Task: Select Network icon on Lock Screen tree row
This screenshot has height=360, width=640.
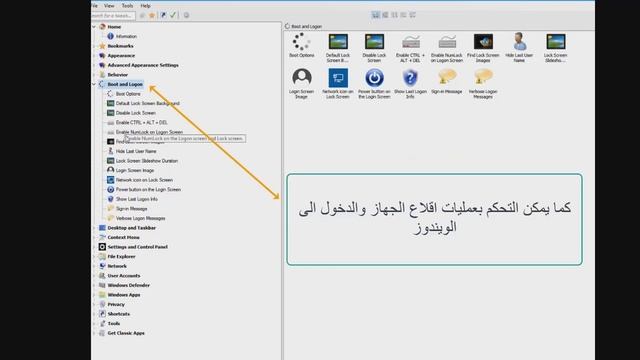Action: pyautogui.click(x=144, y=180)
